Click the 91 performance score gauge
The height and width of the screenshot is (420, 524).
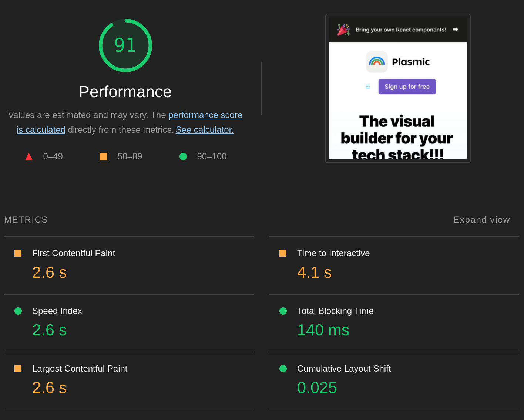pos(125,45)
